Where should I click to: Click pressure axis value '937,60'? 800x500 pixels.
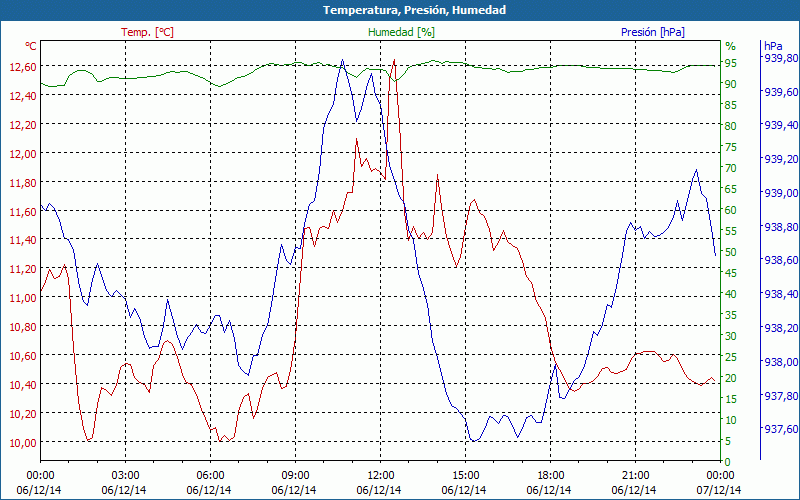(781, 429)
